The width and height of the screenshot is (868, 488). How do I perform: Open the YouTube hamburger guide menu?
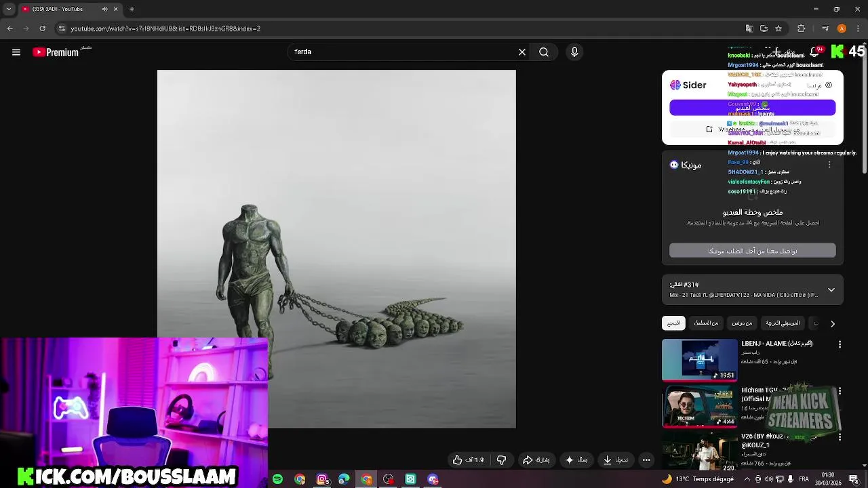16,52
